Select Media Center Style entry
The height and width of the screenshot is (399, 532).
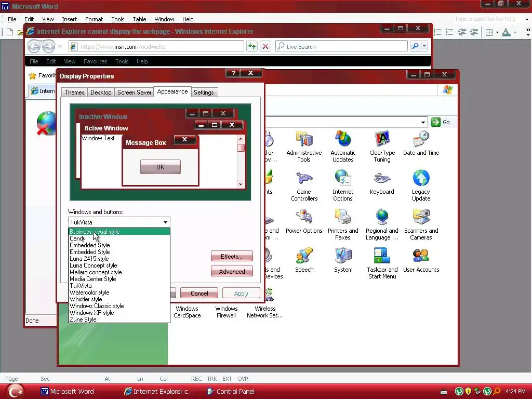pos(119,279)
